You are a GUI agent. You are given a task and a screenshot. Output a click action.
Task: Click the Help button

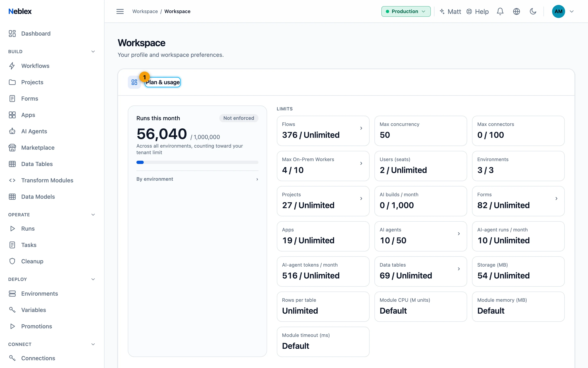478,11
